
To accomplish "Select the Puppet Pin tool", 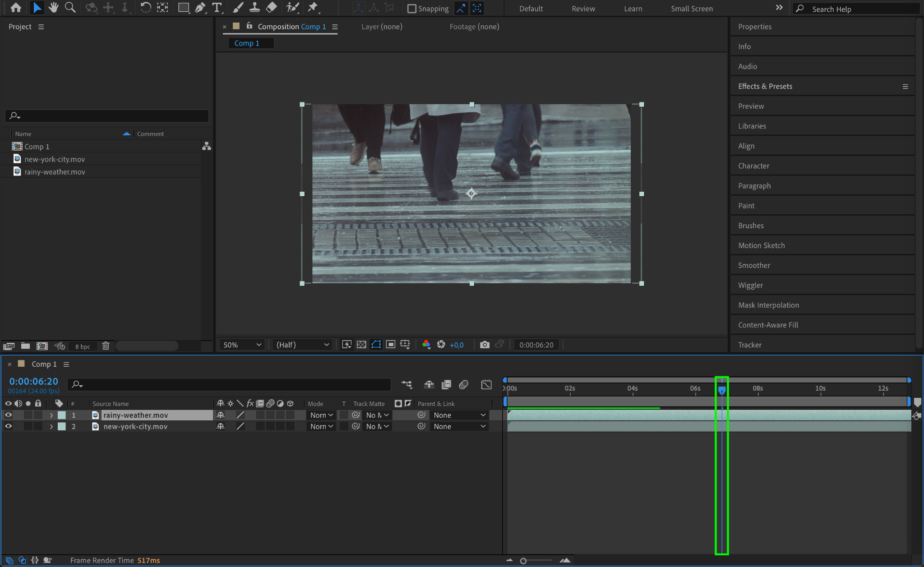I will [x=312, y=8].
